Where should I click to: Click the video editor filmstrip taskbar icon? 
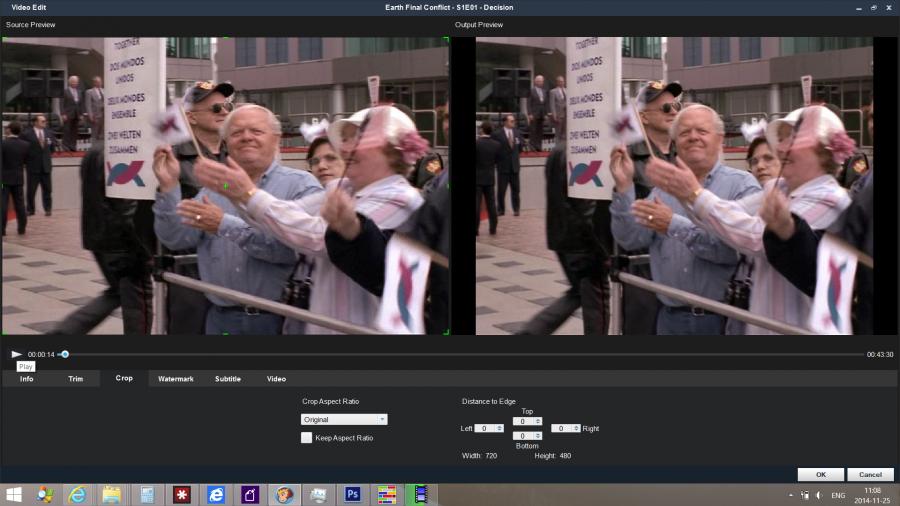421,494
